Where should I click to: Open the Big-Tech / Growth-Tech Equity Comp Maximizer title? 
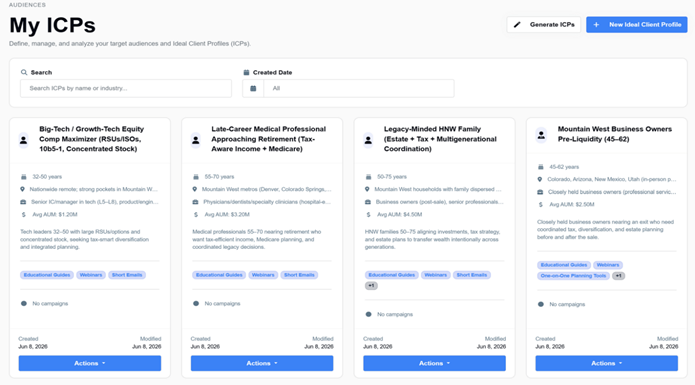92,139
